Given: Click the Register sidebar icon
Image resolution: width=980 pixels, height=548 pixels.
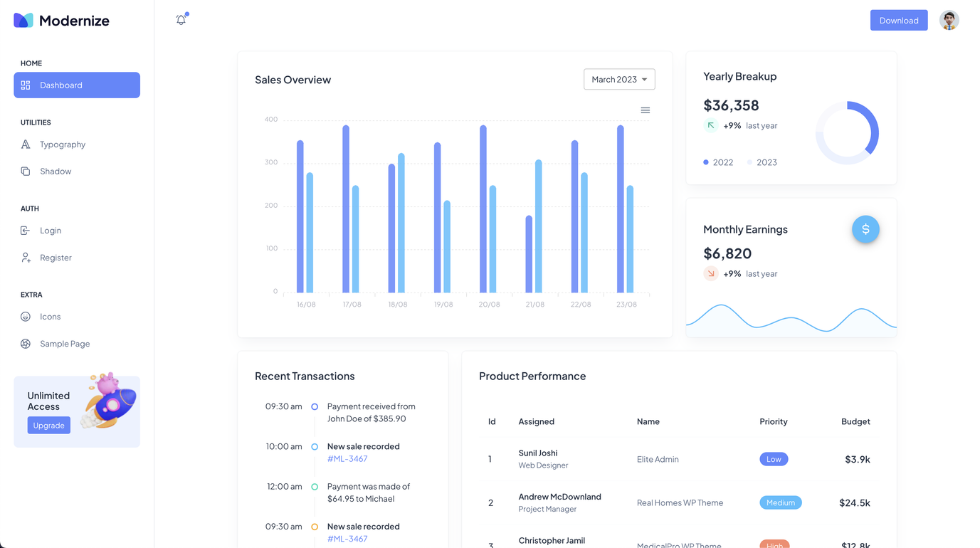Looking at the screenshot, I should (x=25, y=257).
